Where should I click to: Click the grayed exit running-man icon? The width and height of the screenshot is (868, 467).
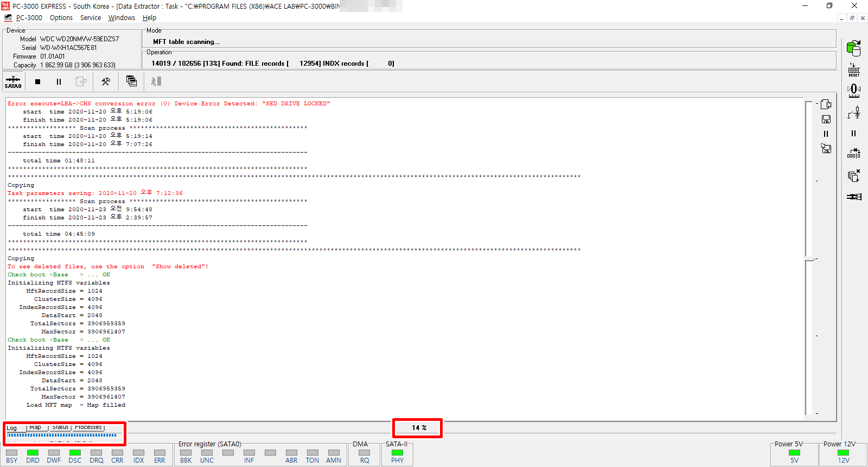(156, 81)
